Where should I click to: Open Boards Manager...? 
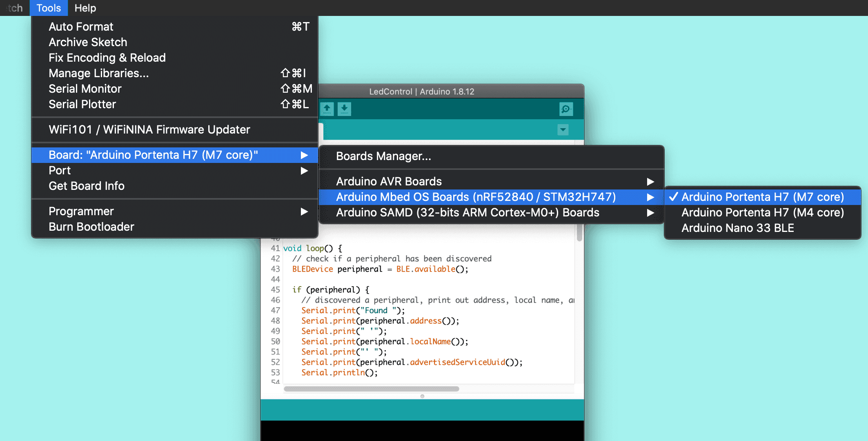383,156
